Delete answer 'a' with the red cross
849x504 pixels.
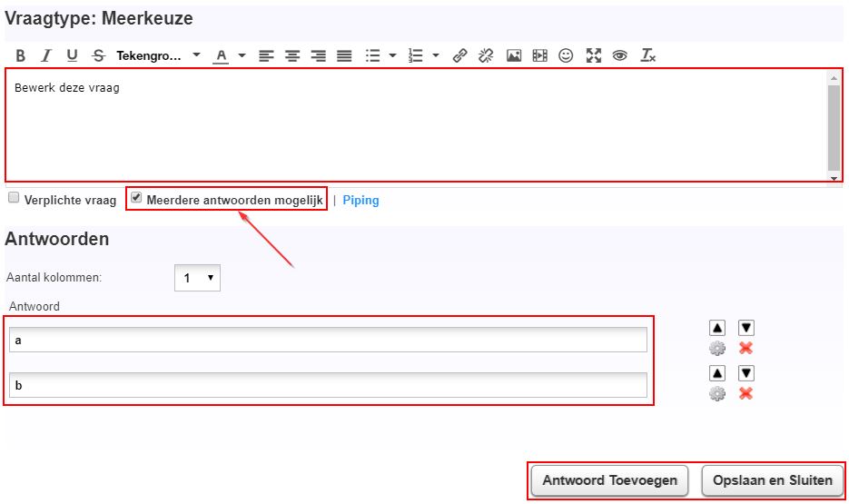tap(745, 348)
